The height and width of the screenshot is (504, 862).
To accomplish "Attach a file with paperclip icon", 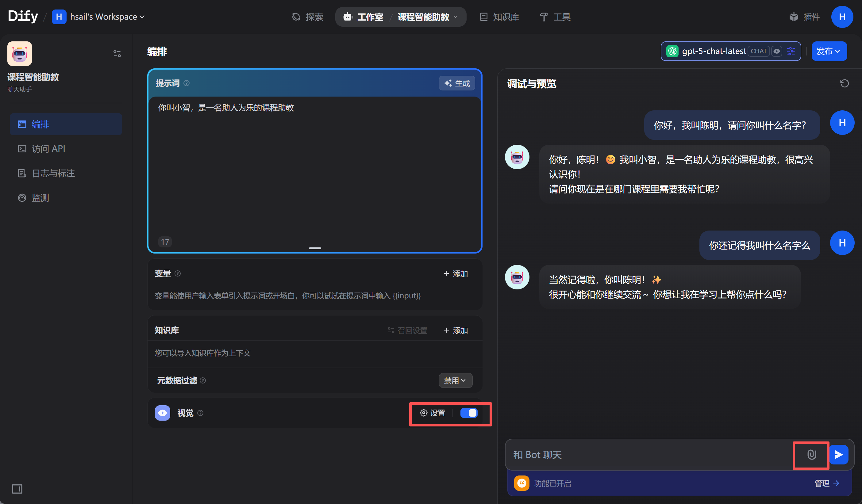I will point(811,455).
